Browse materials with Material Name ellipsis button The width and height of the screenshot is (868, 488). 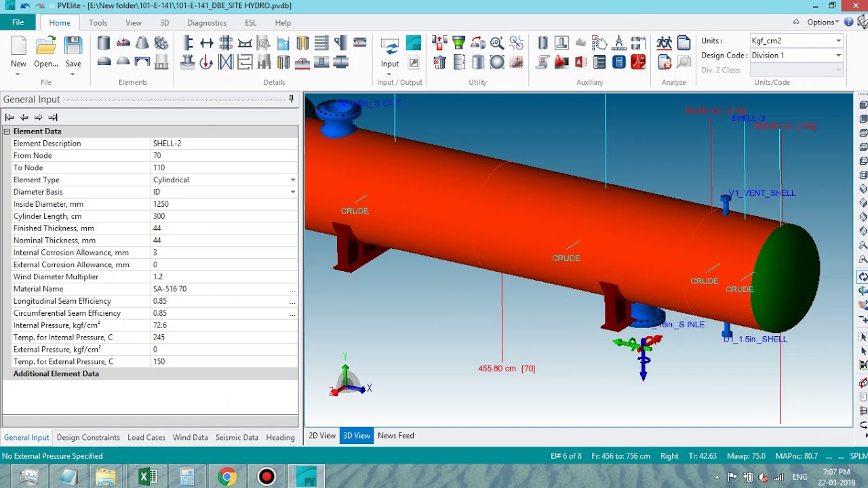coord(292,289)
